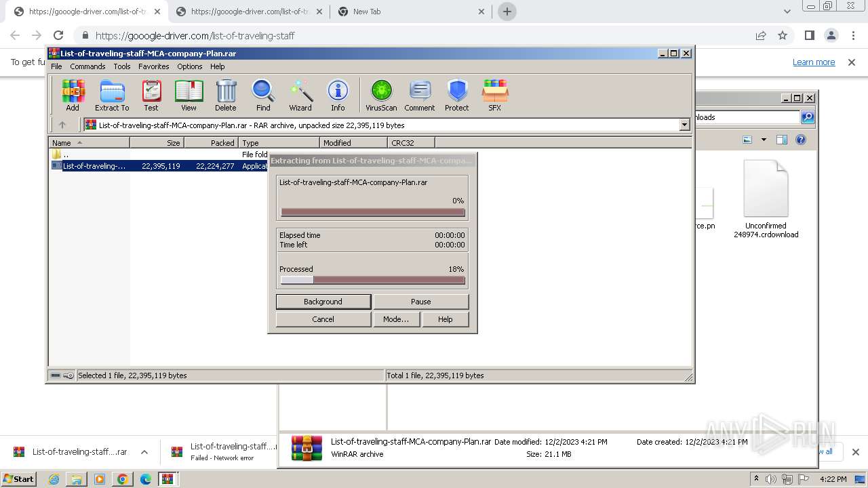Open the File menu
868x488 pixels.
(56, 66)
